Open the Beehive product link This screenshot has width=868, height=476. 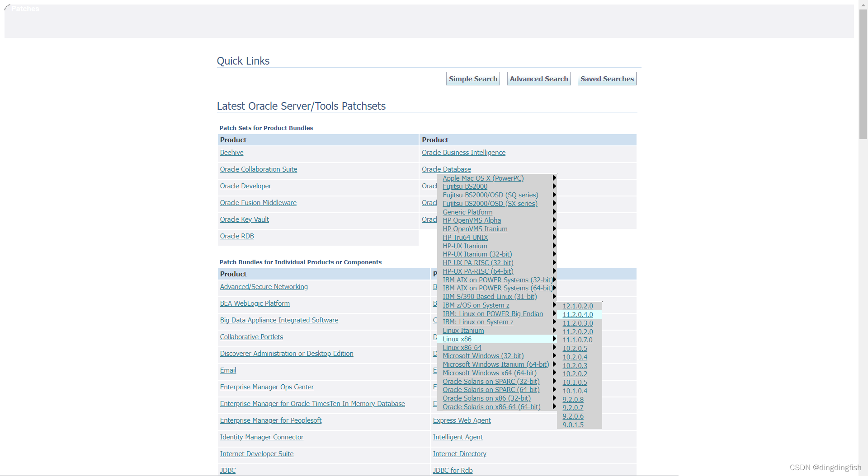(x=231, y=153)
